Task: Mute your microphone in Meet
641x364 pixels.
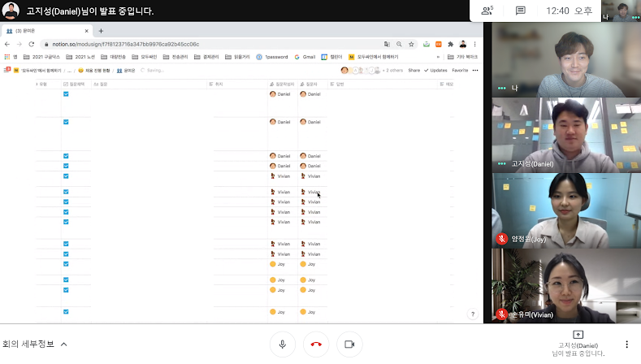Action: point(282,344)
